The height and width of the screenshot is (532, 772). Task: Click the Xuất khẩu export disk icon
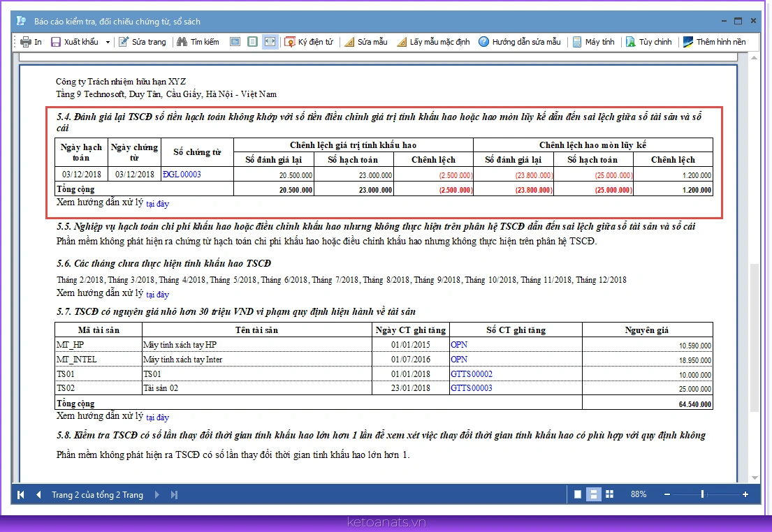(x=56, y=42)
